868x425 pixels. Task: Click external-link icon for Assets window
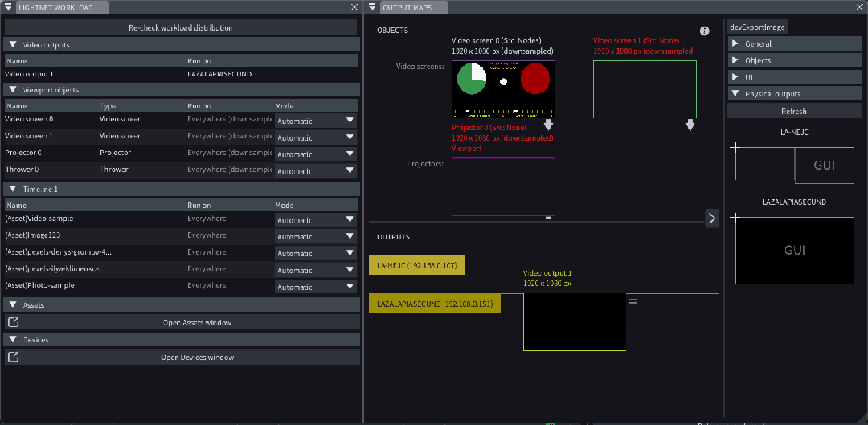click(x=13, y=322)
